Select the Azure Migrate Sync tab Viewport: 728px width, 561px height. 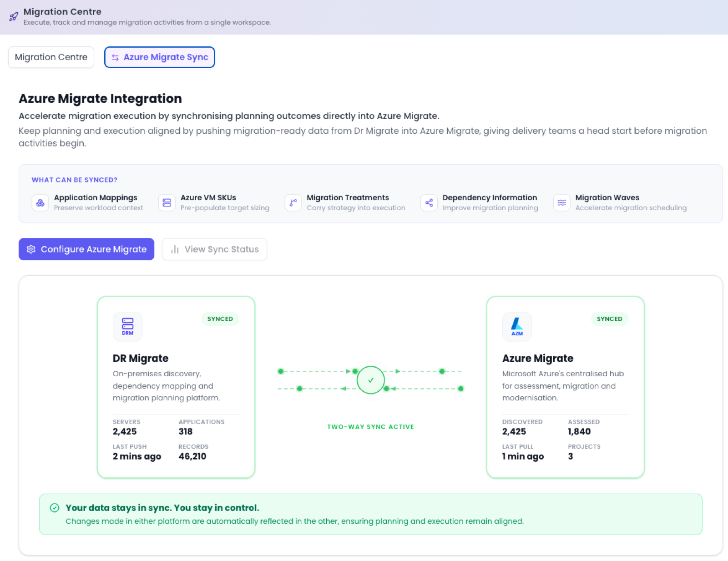coord(160,57)
